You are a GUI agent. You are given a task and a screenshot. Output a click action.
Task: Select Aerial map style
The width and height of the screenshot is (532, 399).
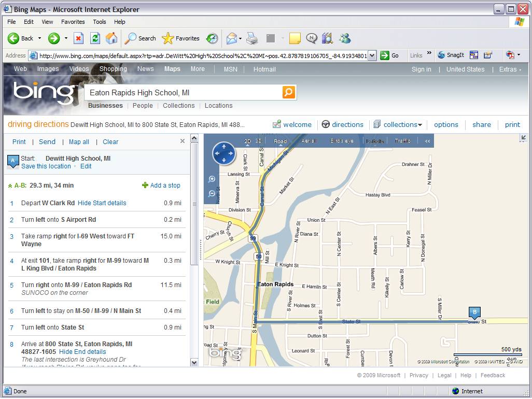pyautogui.click(x=309, y=140)
